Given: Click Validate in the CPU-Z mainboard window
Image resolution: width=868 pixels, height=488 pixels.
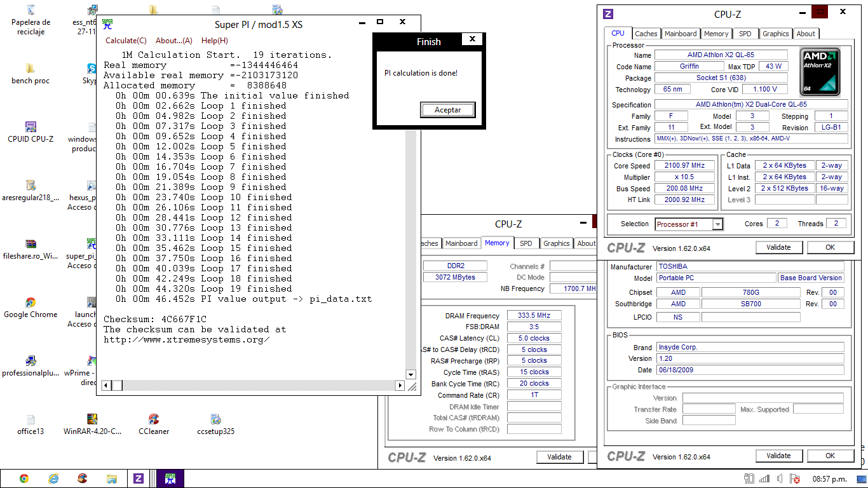Looking at the screenshot, I should coord(778,456).
